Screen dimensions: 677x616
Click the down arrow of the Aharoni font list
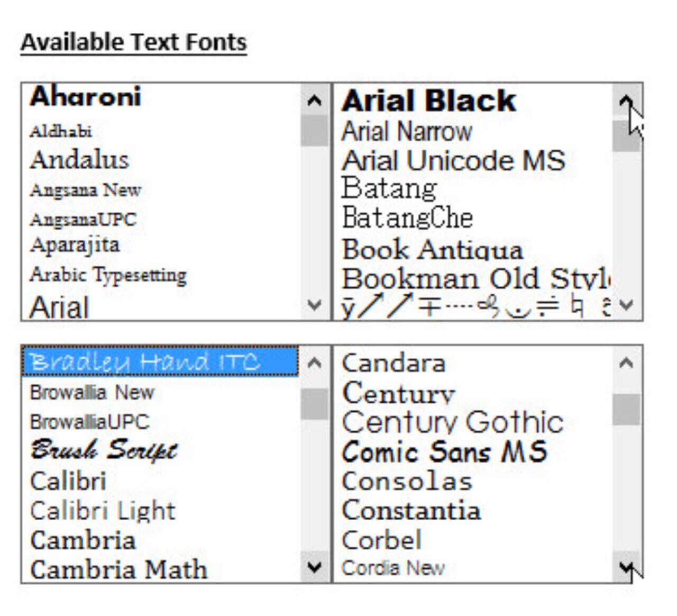pos(315,305)
